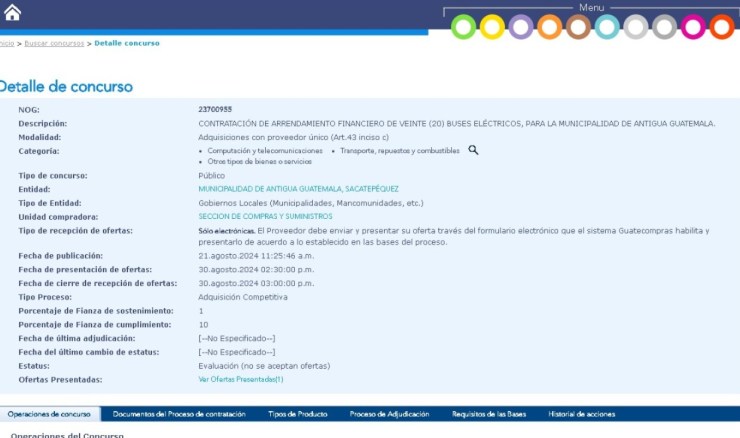This screenshot has width=740, height=438.
Task: Go to the home icon
Action: (x=12, y=12)
